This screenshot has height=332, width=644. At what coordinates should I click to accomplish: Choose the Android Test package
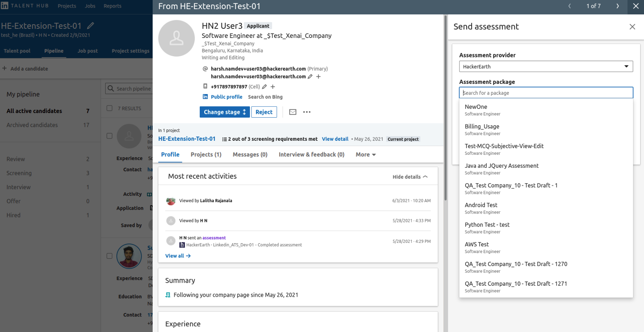point(546,208)
